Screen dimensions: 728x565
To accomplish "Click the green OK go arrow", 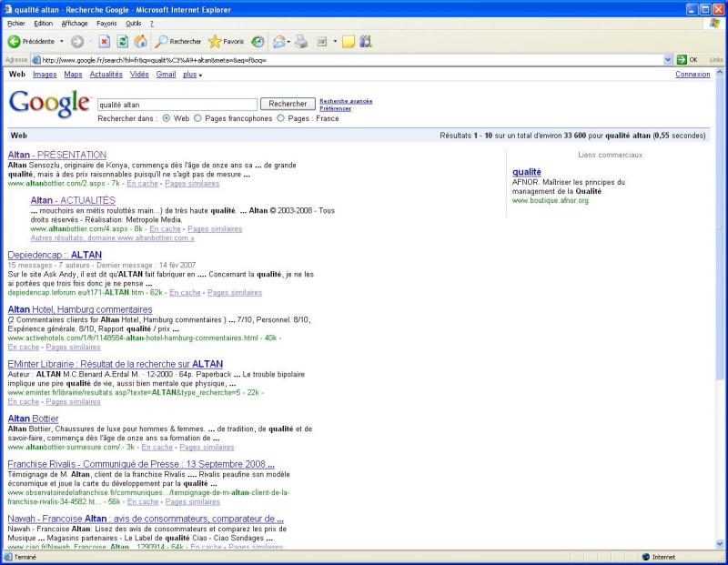I will pos(682,59).
